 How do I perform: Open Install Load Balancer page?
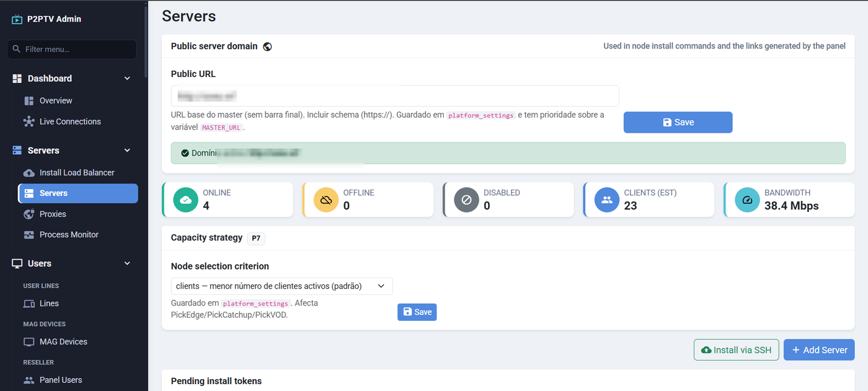pyautogui.click(x=78, y=173)
